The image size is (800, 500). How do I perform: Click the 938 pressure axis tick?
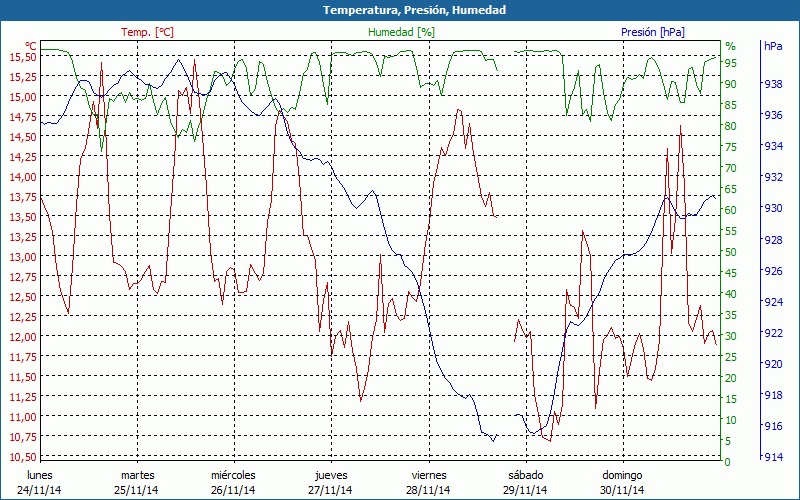pyautogui.click(x=773, y=85)
